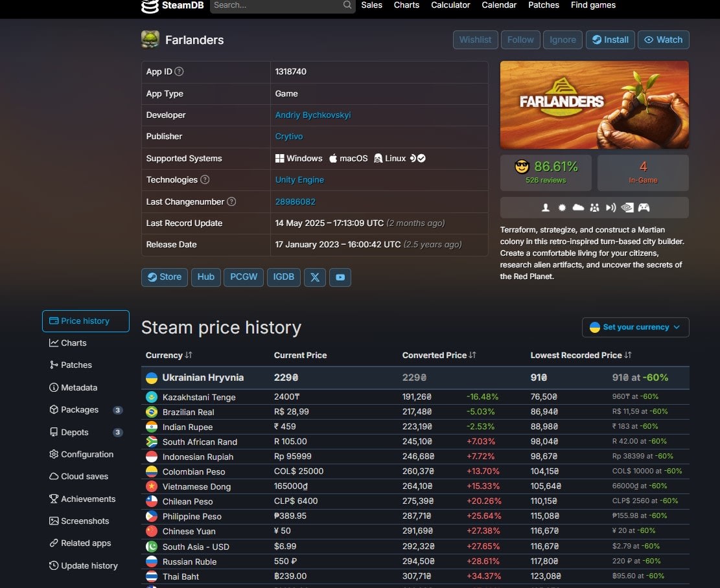Click the review rating emoji icon

(522, 166)
